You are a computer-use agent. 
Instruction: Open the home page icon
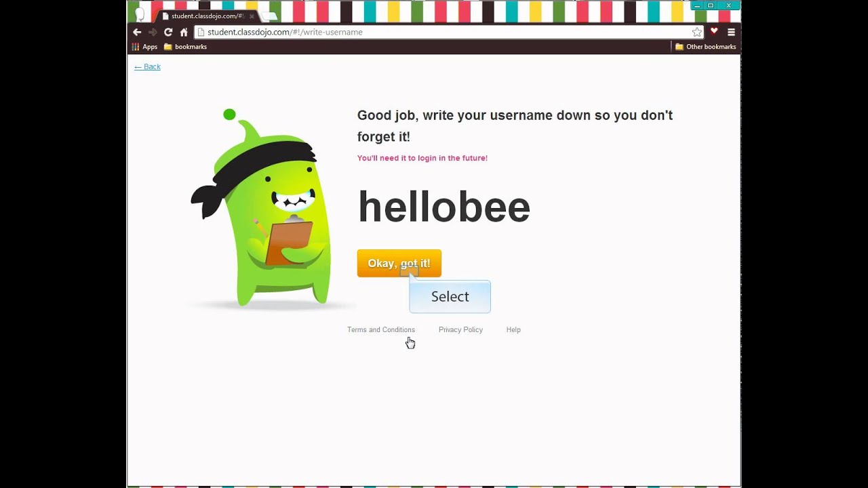pyautogui.click(x=184, y=32)
